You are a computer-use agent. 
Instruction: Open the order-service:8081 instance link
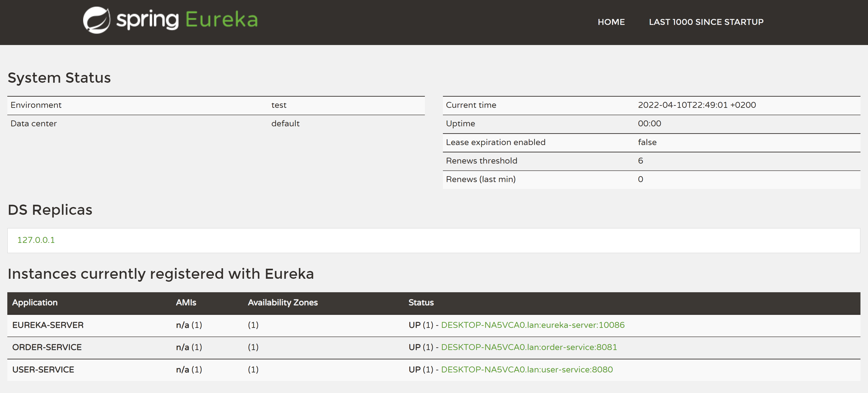[x=529, y=347]
